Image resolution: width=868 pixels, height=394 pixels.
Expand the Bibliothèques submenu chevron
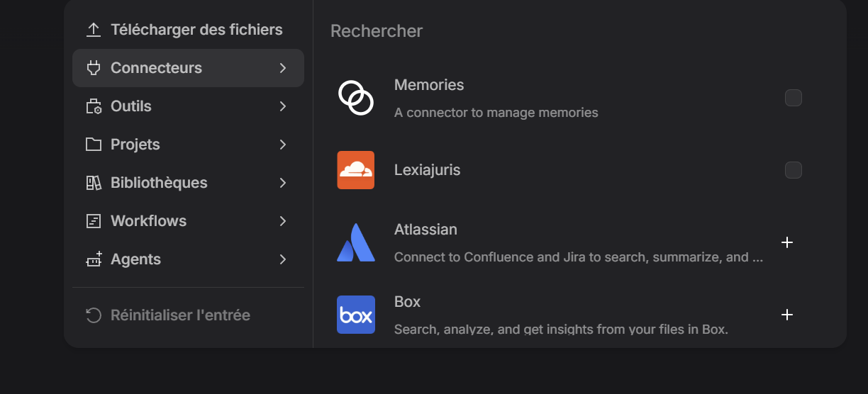pyautogui.click(x=283, y=183)
